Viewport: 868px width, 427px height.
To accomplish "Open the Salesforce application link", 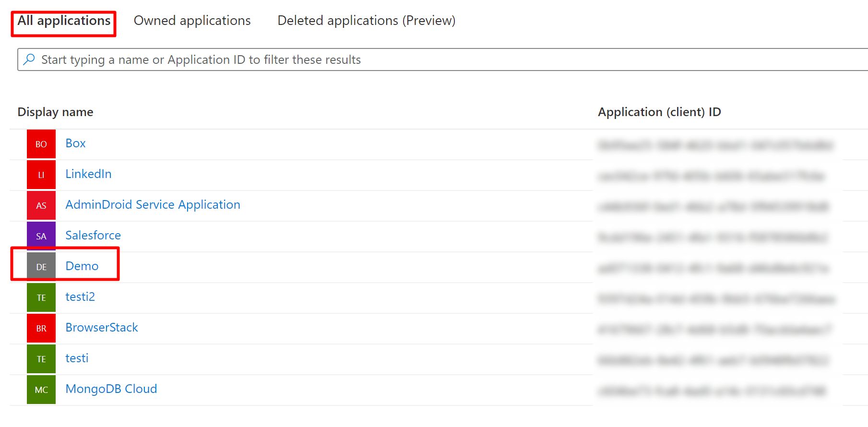I will tap(93, 236).
